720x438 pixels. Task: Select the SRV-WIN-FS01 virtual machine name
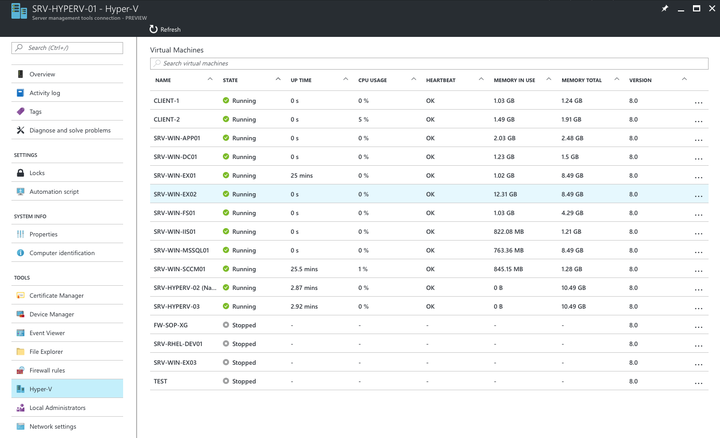coord(174,213)
